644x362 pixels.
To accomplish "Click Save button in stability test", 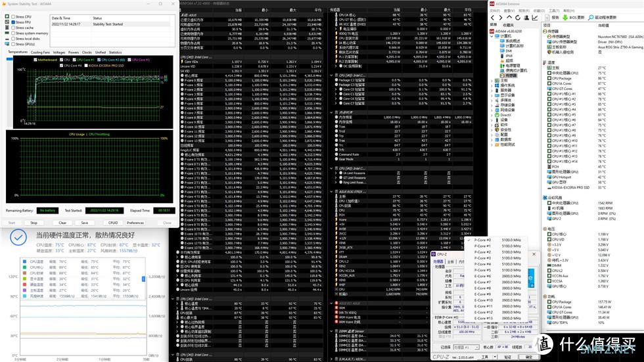I will point(85,223).
